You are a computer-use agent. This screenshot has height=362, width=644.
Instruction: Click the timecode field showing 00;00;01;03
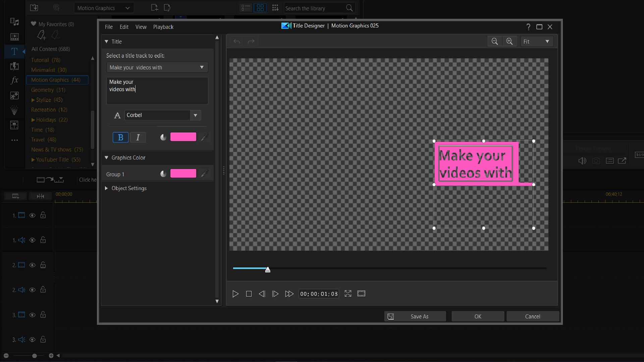click(318, 294)
